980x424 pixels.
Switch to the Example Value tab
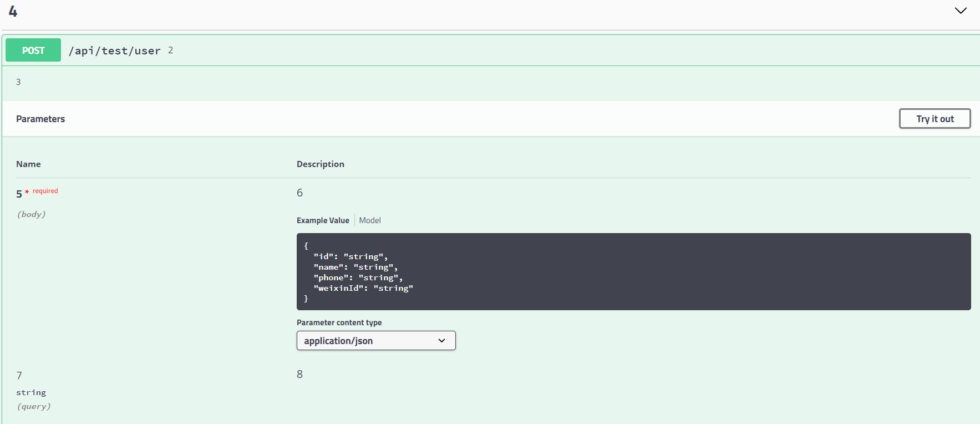tap(323, 220)
